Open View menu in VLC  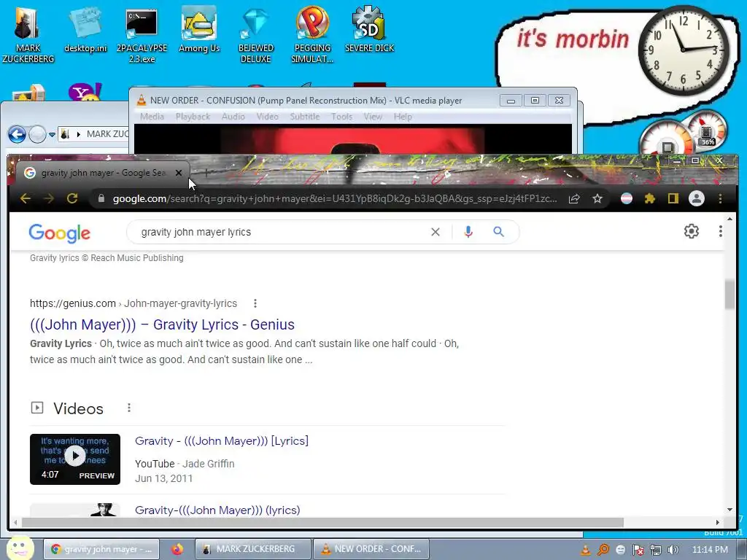pyautogui.click(x=373, y=117)
